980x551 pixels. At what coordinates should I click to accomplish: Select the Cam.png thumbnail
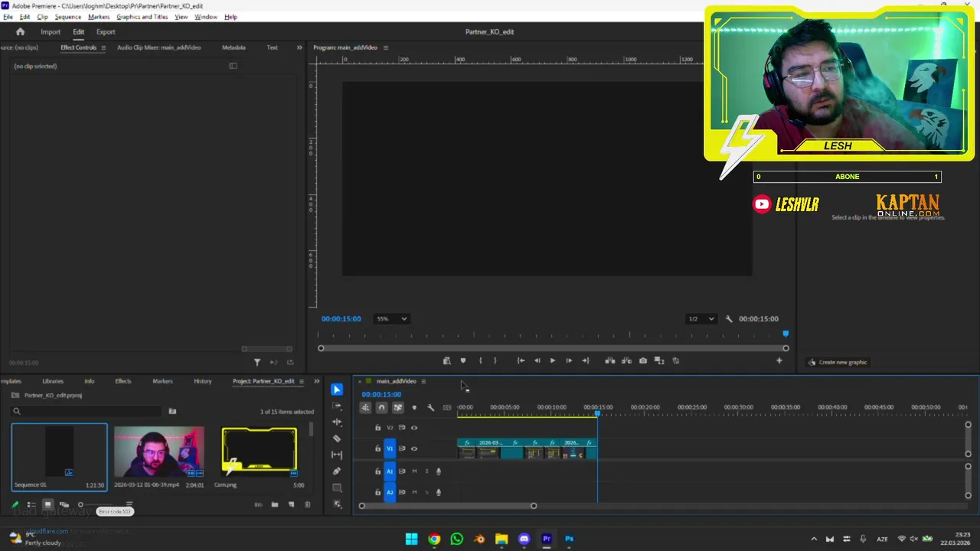[x=259, y=452]
